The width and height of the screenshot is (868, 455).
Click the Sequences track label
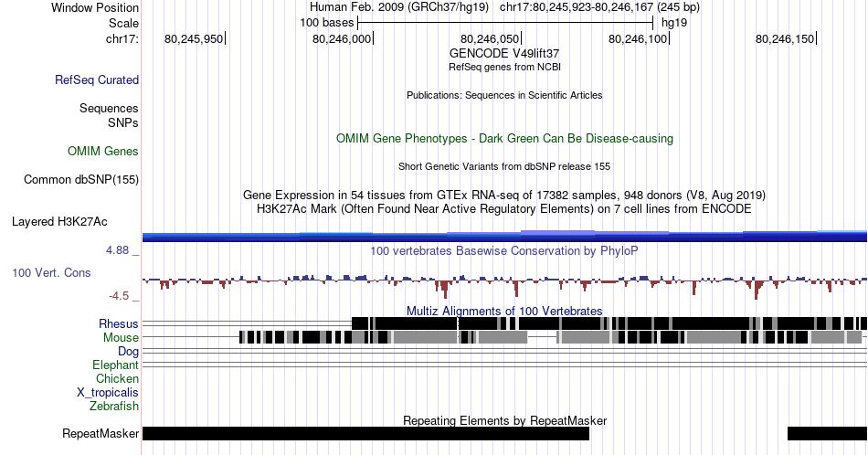point(109,108)
